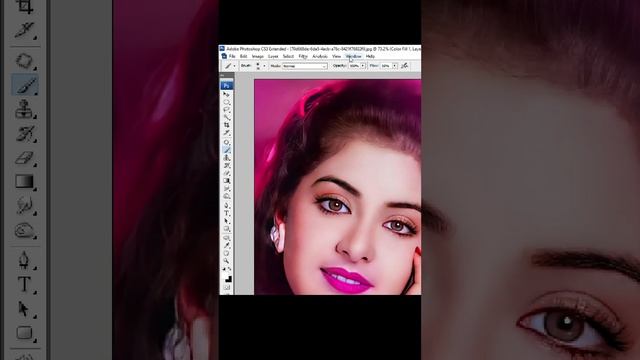Select the Dodge tool in small toolbox

(x=227, y=196)
